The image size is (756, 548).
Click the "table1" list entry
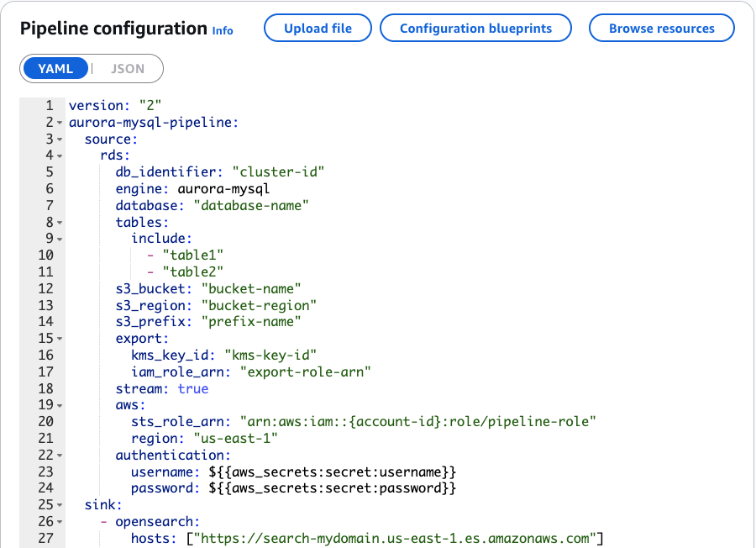click(x=192, y=255)
